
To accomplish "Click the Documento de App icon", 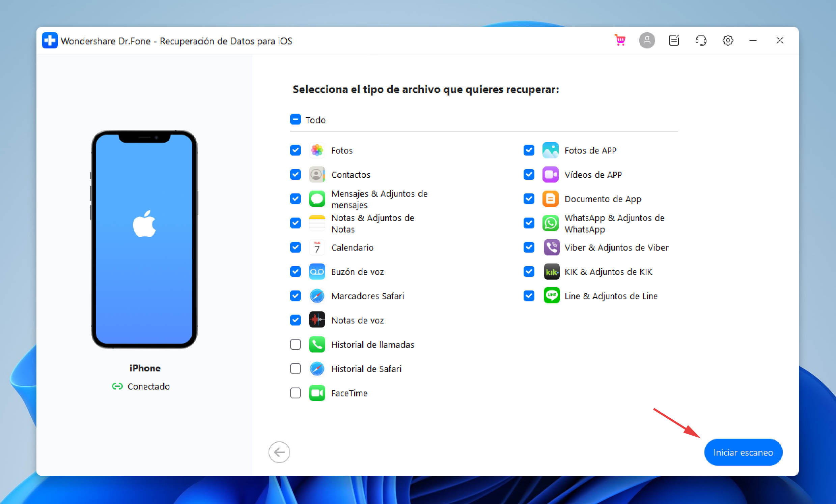I will 550,199.
